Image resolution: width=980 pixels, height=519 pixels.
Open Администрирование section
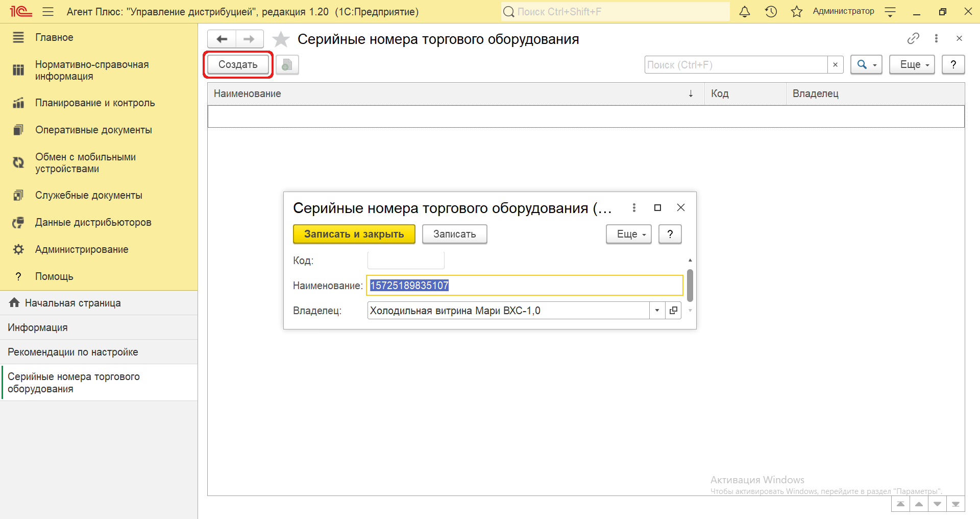(x=99, y=249)
